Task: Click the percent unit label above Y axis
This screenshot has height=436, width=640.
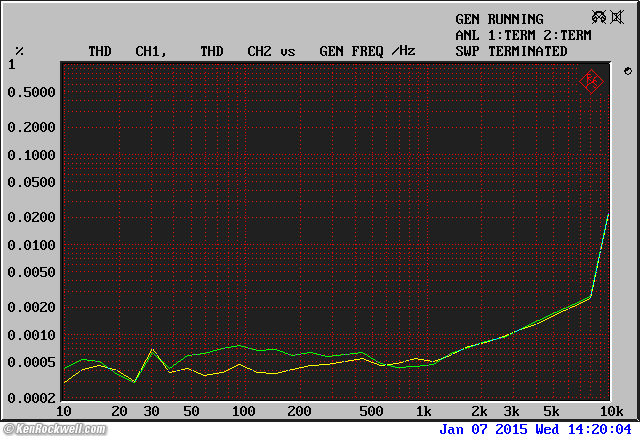Action: click(x=19, y=51)
